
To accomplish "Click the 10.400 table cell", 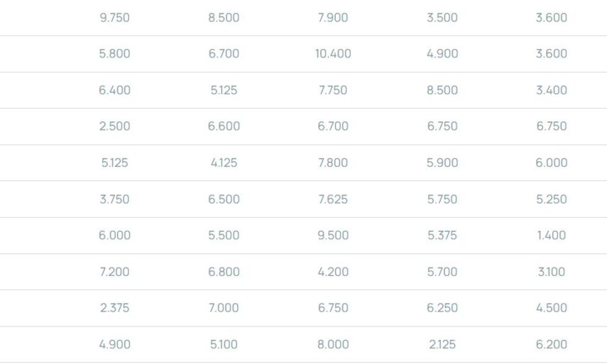I will 333,54.
